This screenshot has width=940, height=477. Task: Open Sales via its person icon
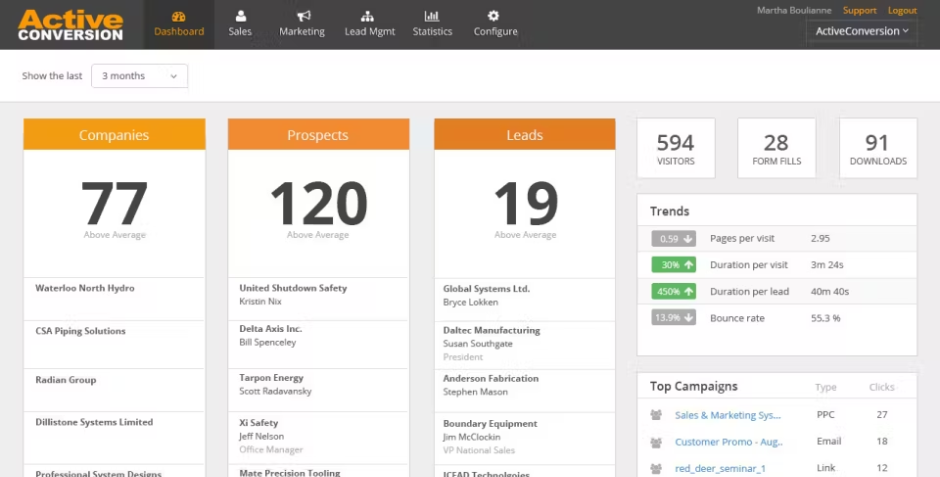pyautogui.click(x=240, y=16)
